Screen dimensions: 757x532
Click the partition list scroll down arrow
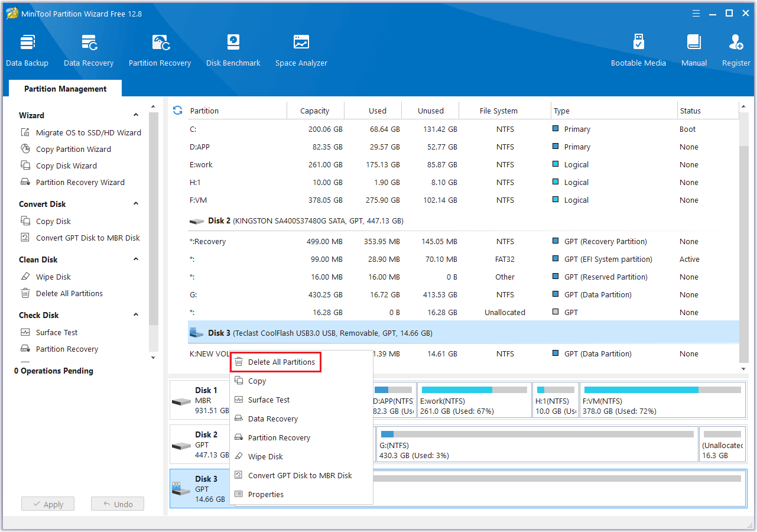point(743,369)
